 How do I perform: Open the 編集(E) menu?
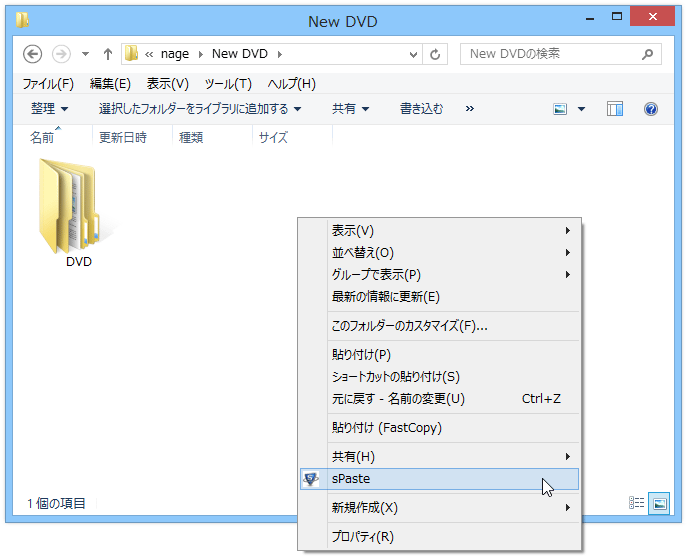coord(110,83)
